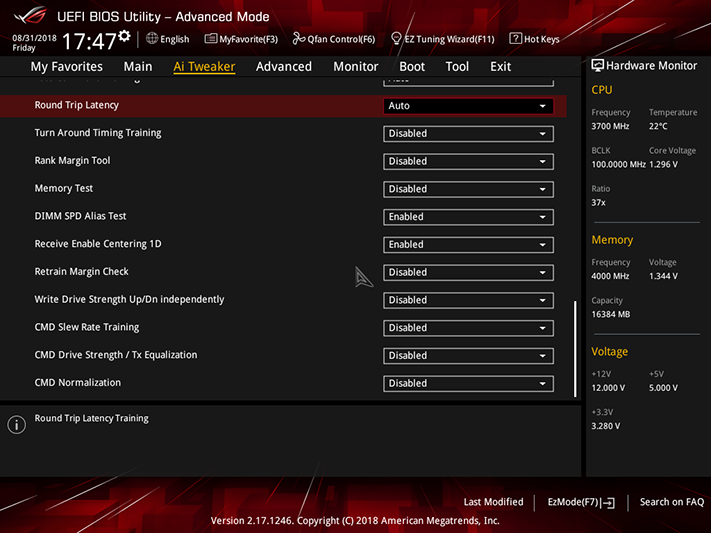The width and height of the screenshot is (711, 533).
Task: Switch to EzMode(F7)
Action: coord(581,502)
